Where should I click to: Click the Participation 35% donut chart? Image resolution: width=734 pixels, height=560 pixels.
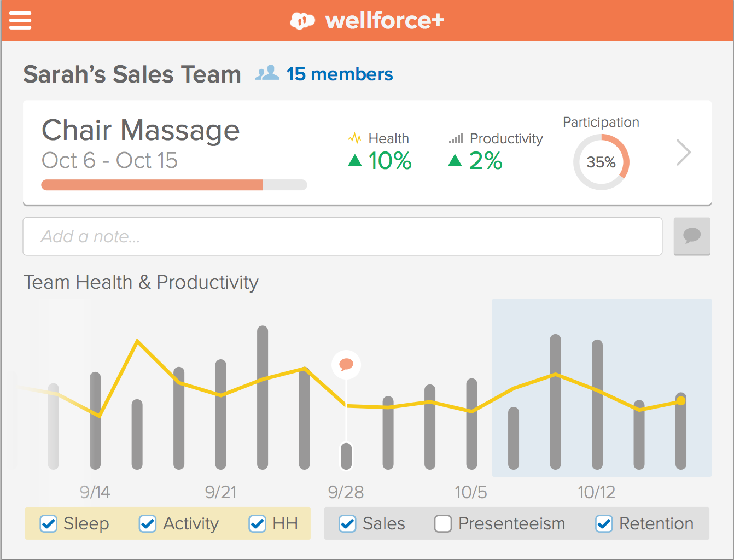[x=601, y=162]
